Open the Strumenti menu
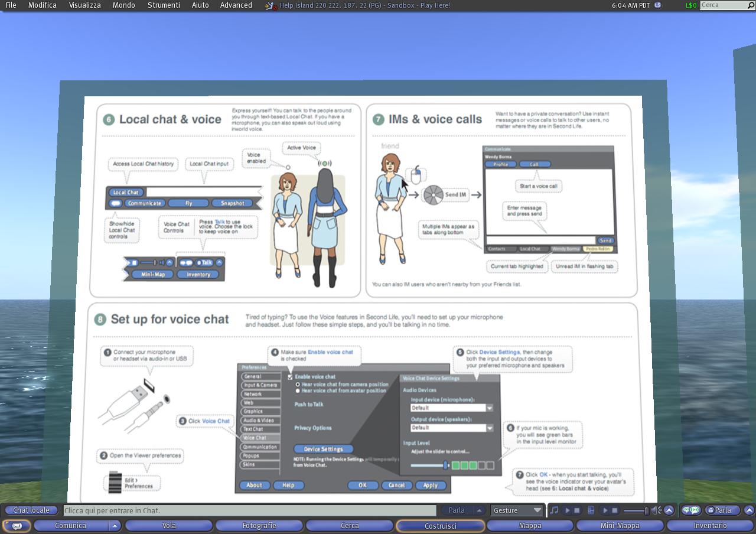 164,5
